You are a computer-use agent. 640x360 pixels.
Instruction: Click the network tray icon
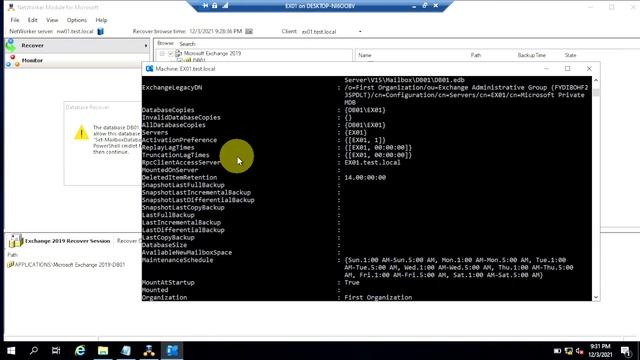pos(568,351)
